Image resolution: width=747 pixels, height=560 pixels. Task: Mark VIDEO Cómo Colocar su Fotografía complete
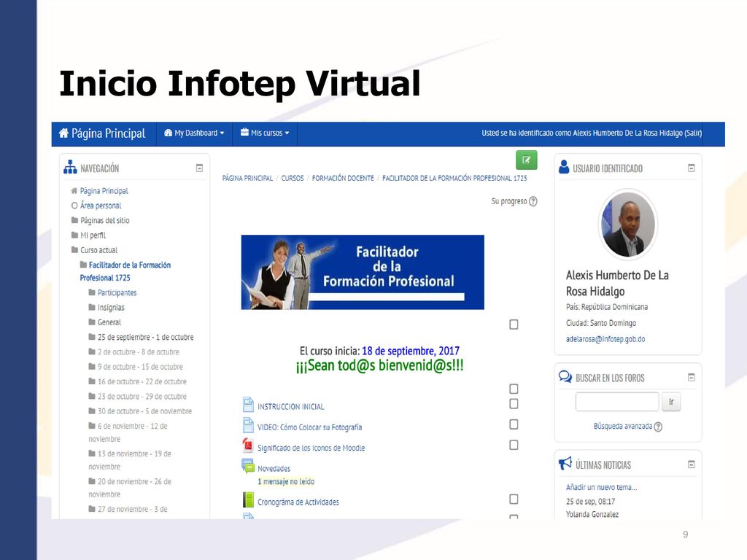514,424
